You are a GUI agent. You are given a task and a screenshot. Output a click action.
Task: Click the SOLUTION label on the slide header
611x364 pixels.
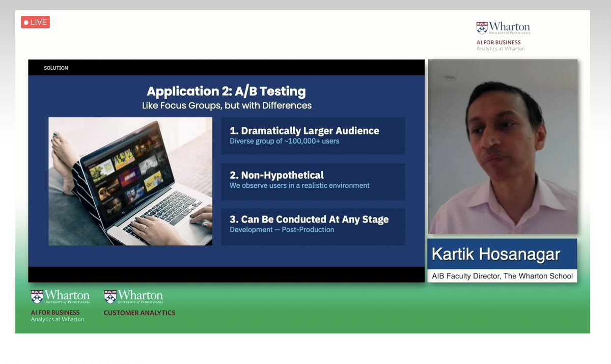point(56,68)
